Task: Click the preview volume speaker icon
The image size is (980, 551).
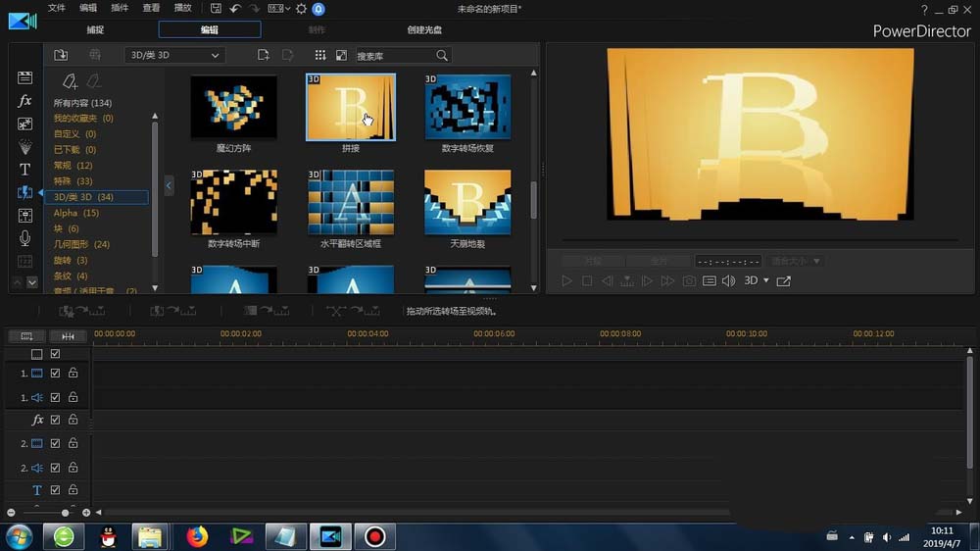Action: pyautogui.click(x=729, y=280)
